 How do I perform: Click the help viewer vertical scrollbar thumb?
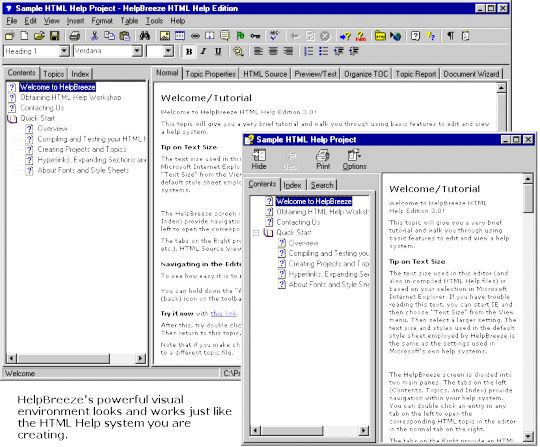pos(528,198)
